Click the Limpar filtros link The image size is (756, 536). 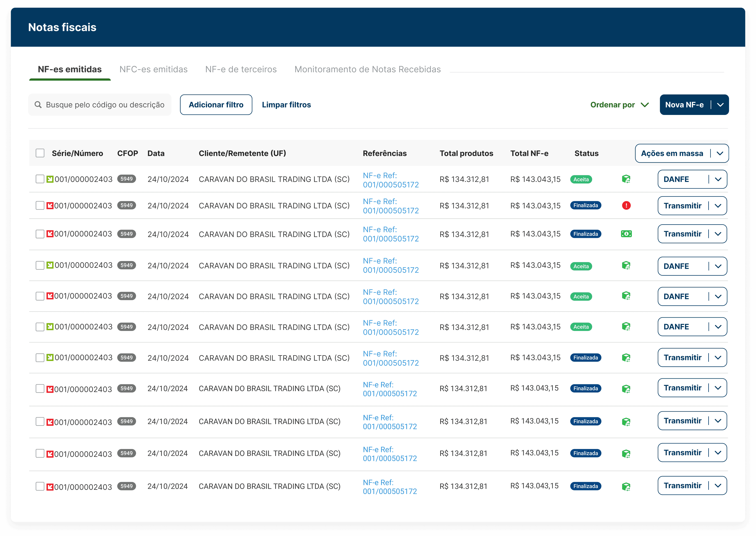(286, 105)
